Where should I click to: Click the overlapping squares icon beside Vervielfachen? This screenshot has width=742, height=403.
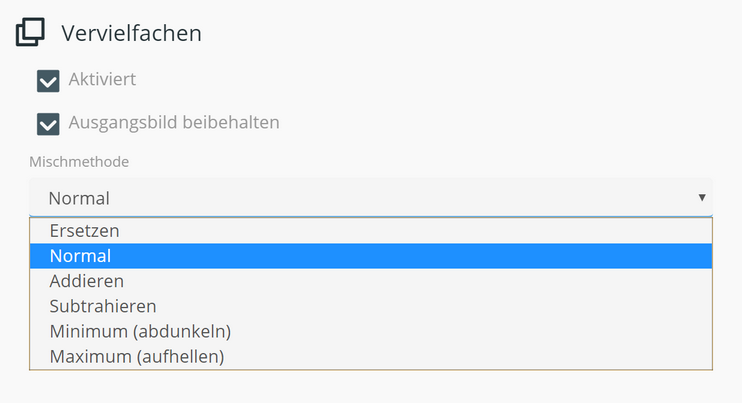[30, 33]
